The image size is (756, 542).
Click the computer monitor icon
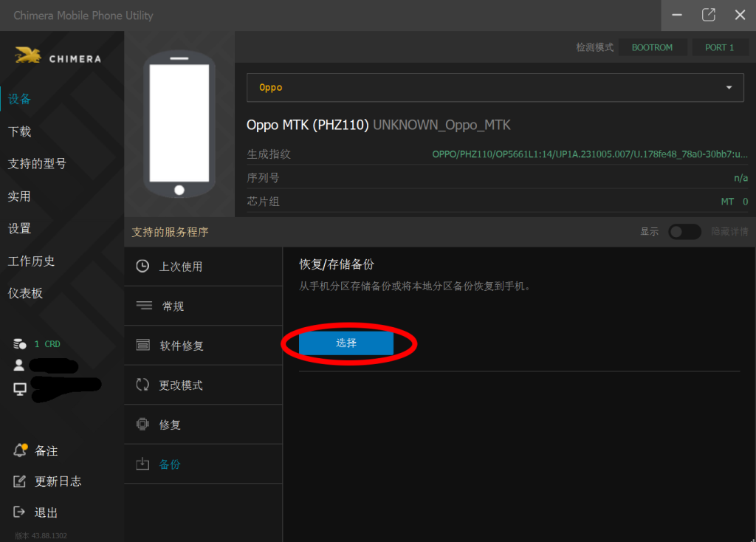[x=20, y=389]
